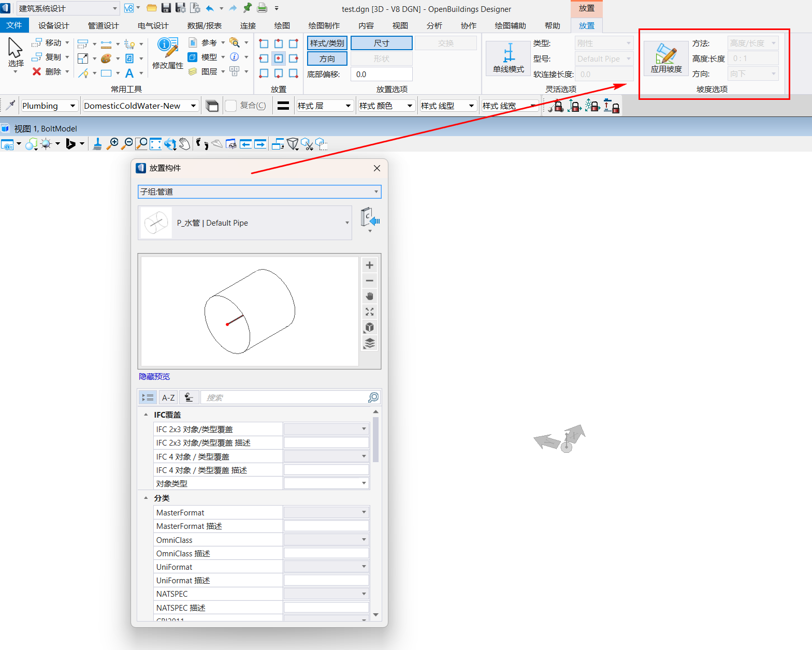
Task: Click the catalog book icon in 放置构件
Action: 370,218
